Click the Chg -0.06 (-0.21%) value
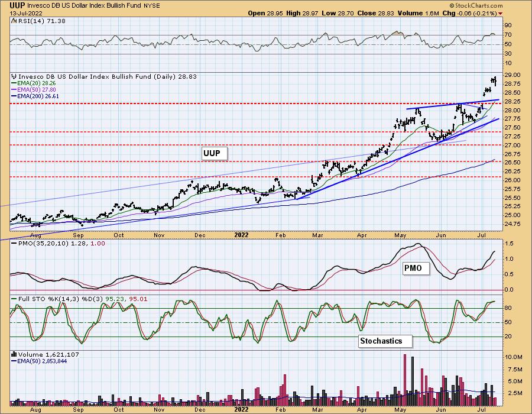Image resolution: width=532 pixels, height=414 pixels. 470,13
